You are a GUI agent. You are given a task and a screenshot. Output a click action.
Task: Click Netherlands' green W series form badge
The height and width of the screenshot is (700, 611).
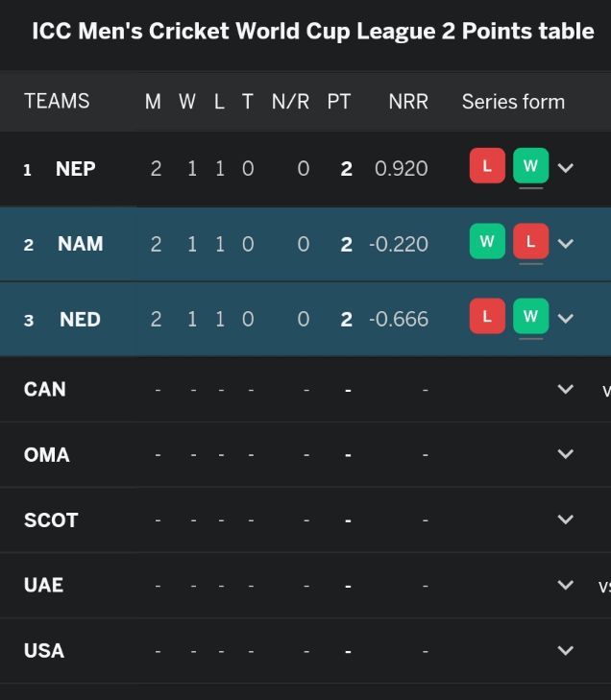(x=530, y=316)
